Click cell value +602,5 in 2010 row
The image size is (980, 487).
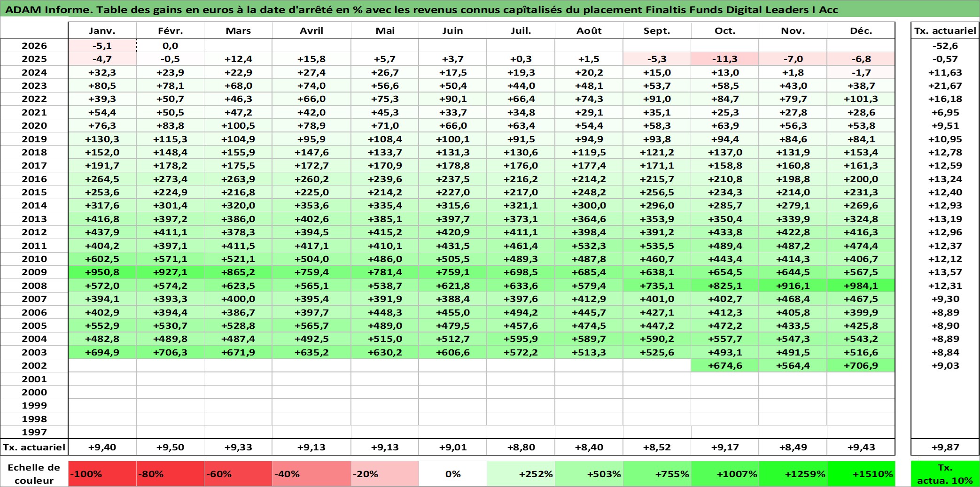[x=102, y=259]
